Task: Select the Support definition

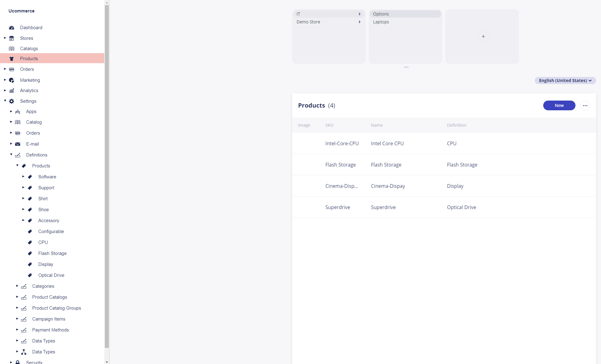Action: point(46,188)
